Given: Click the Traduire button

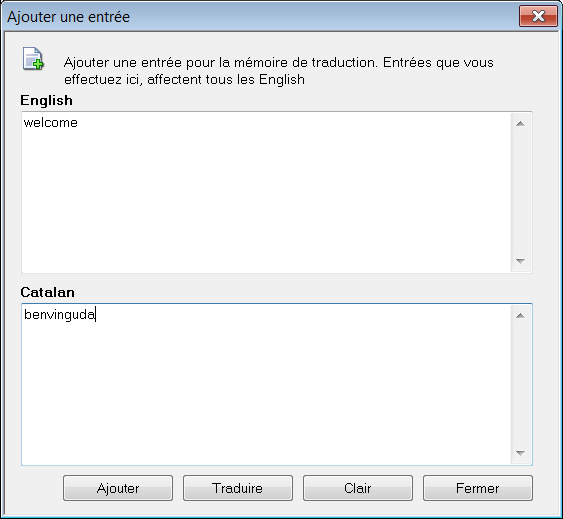Looking at the screenshot, I should click(238, 488).
